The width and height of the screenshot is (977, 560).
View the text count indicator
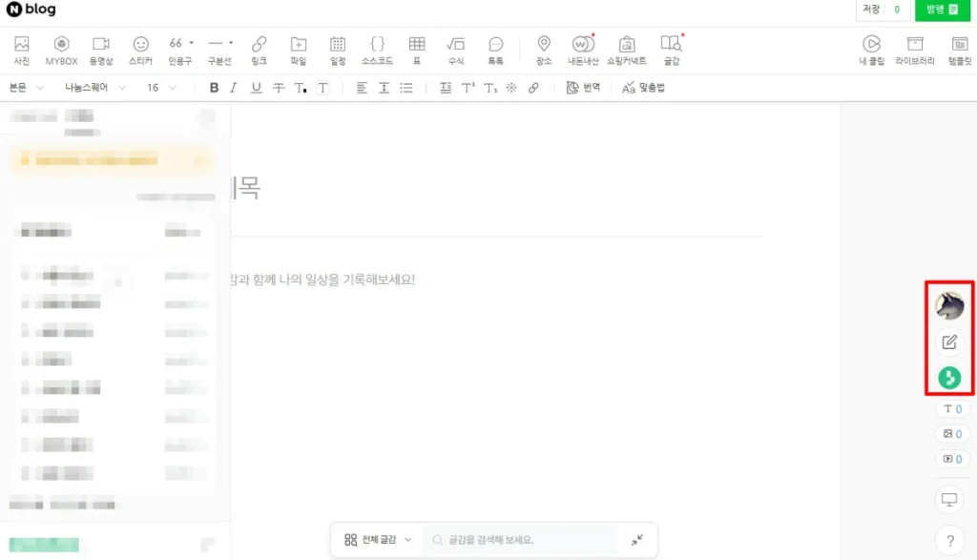(952, 409)
